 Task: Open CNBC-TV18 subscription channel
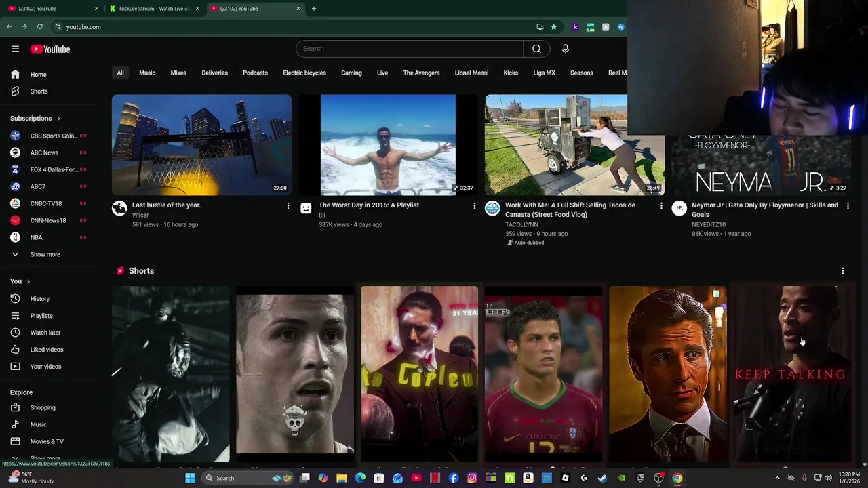[x=47, y=203]
